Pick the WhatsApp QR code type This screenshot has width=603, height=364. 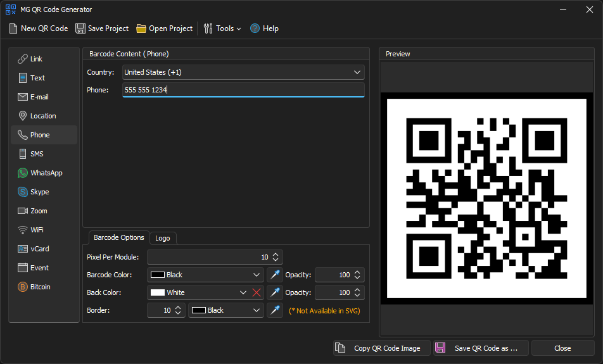[44, 173]
